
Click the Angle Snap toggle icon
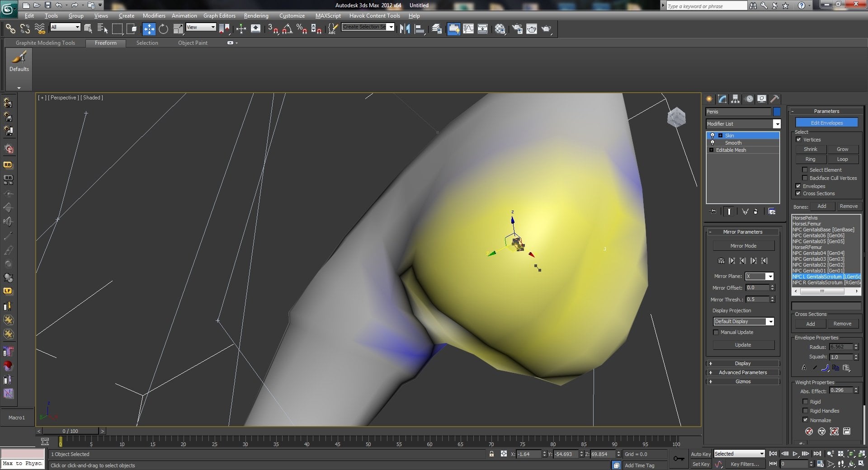287,29
